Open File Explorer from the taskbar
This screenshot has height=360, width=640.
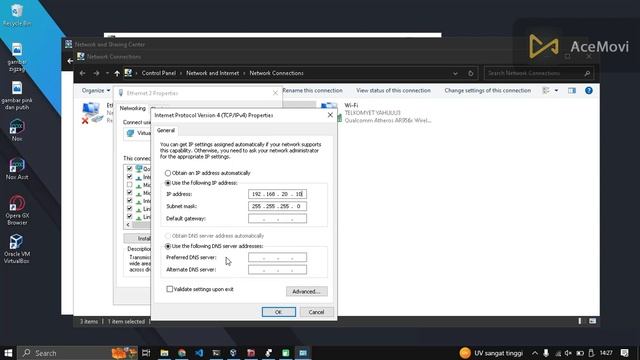pos(164,353)
